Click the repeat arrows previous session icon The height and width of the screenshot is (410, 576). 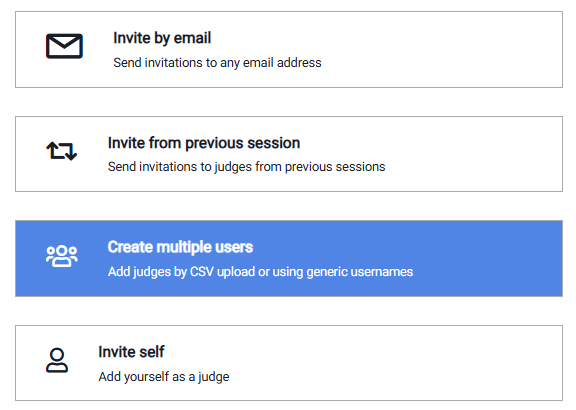tap(61, 151)
